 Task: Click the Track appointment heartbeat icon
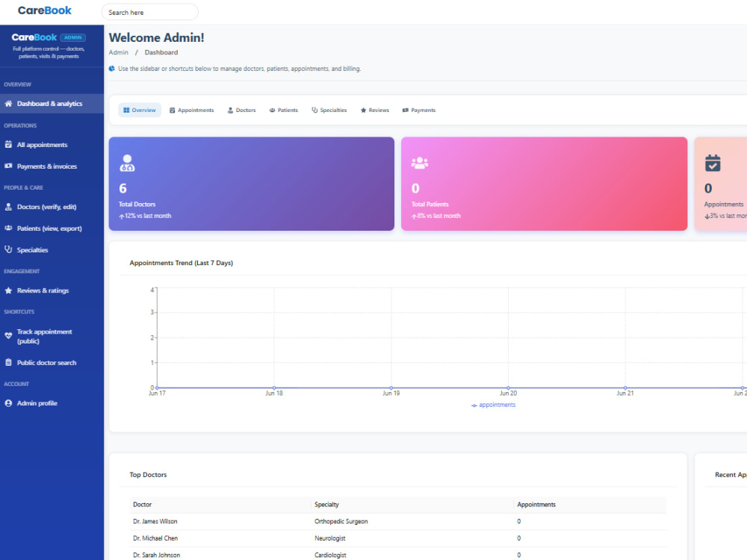point(8,335)
